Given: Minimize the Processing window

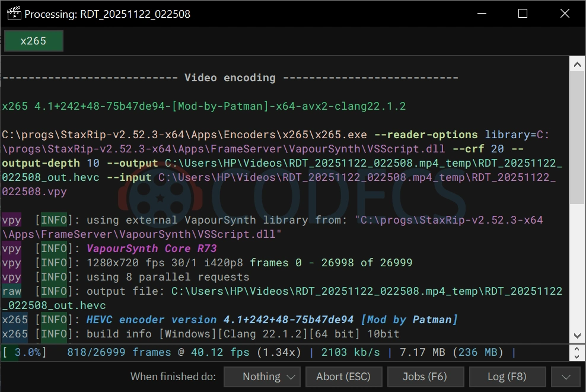Looking at the screenshot, I should point(482,14).
